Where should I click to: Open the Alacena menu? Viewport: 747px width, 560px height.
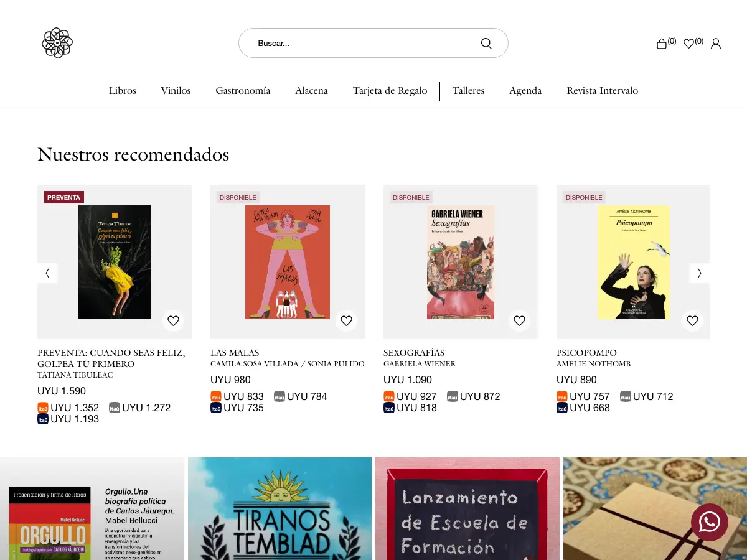pos(311,91)
